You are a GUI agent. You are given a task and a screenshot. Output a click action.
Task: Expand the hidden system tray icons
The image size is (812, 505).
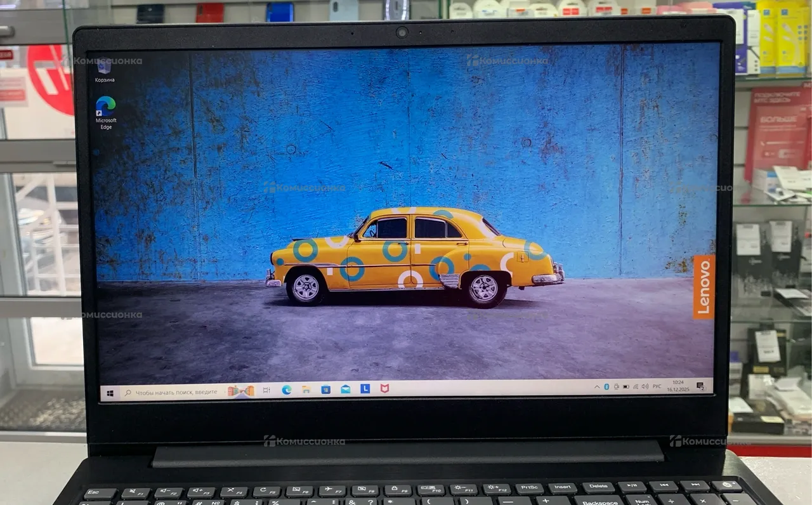coord(596,386)
